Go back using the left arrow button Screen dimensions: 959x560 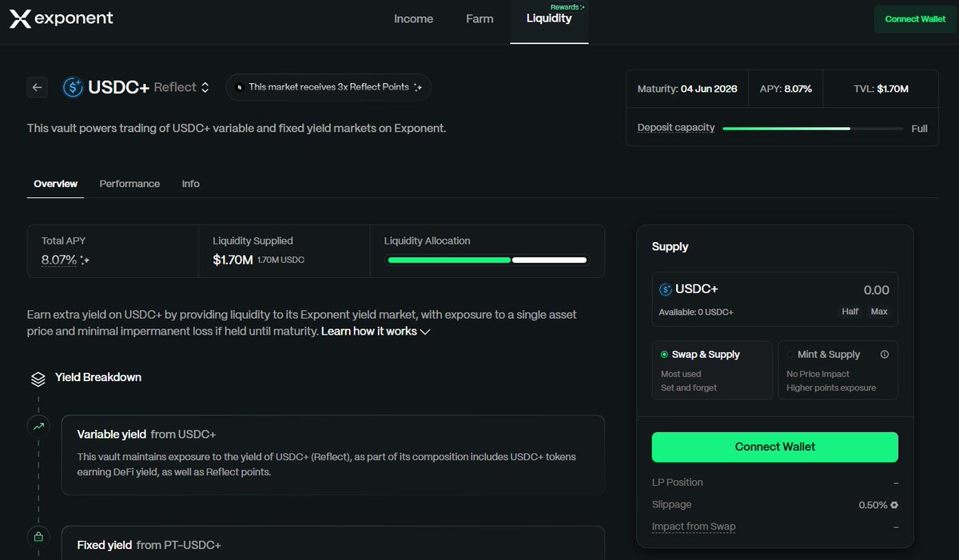point(38,87)
